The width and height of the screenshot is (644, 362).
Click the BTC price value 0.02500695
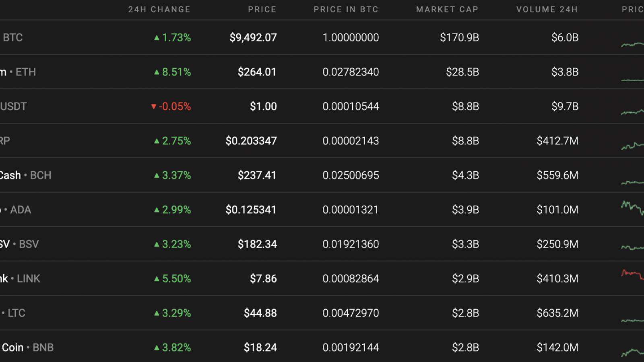[x=351, y=175]
